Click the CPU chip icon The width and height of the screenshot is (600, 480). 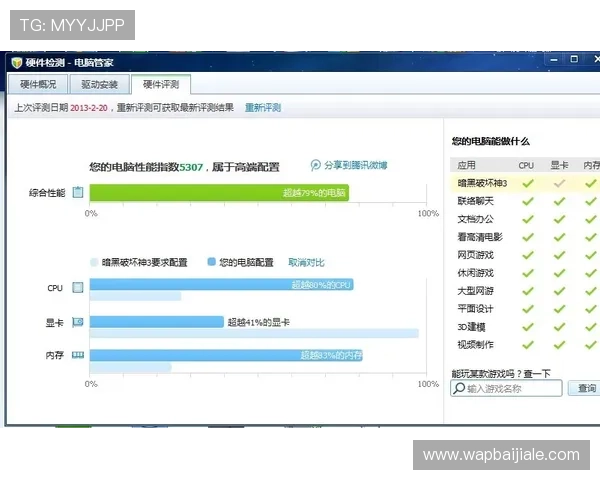tap(78, 287)
